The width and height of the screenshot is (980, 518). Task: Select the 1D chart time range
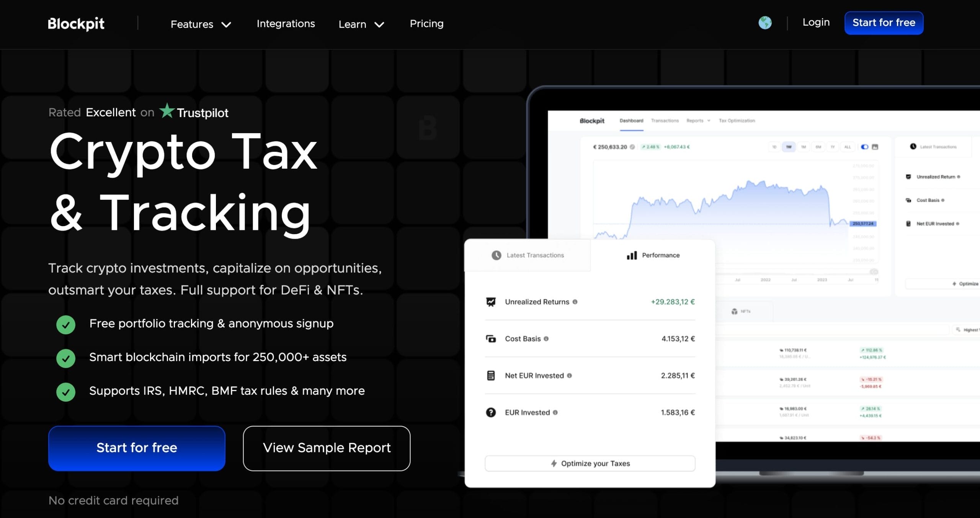click(774, 147)
